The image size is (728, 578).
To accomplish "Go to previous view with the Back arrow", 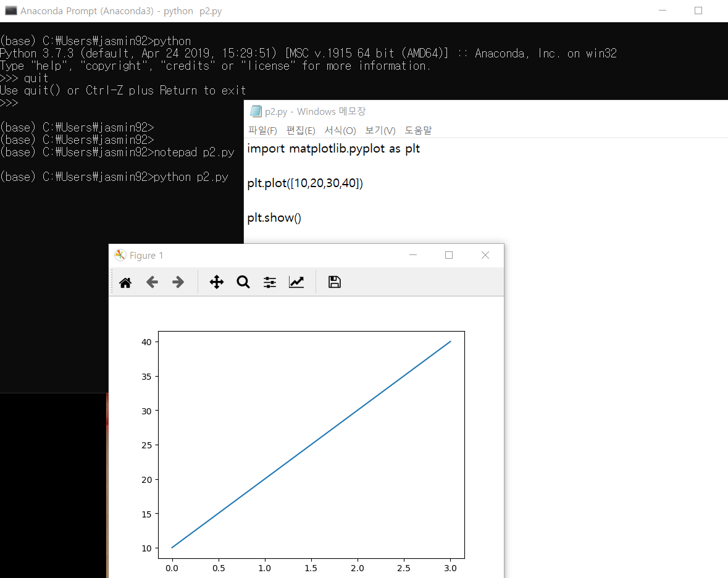I will point(152,282).
